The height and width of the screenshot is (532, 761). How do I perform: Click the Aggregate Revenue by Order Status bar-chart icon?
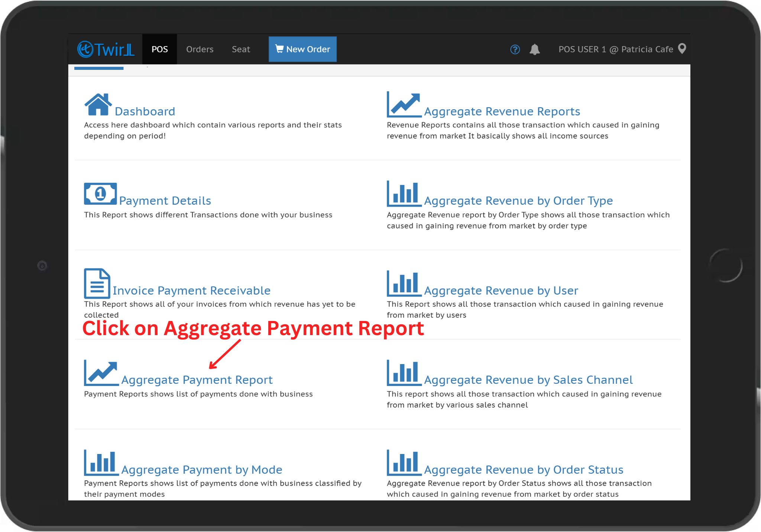tap(404, 463)
